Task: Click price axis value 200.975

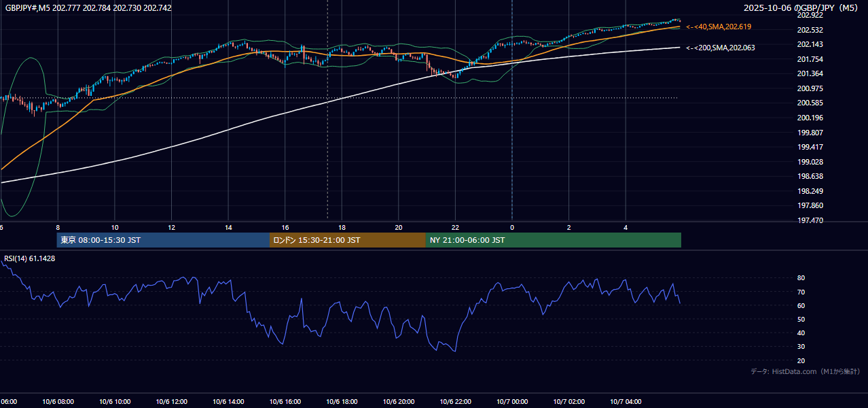Action: [x=810, y=88]
